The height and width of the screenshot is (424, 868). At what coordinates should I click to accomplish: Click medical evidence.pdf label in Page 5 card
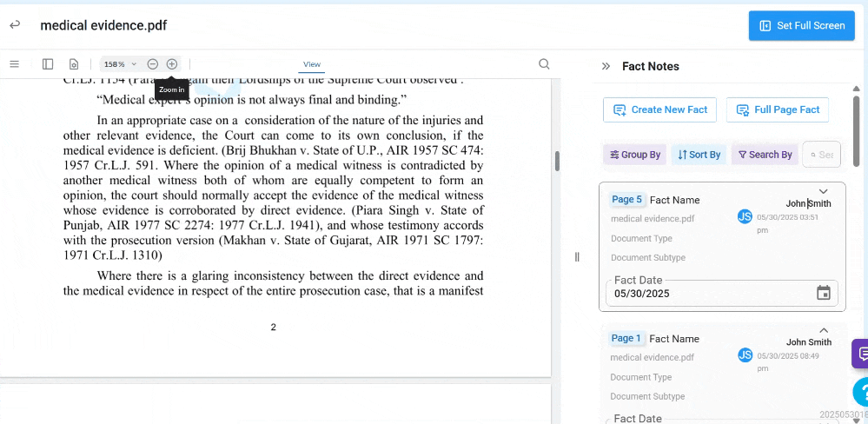click(x=653, y=219)
